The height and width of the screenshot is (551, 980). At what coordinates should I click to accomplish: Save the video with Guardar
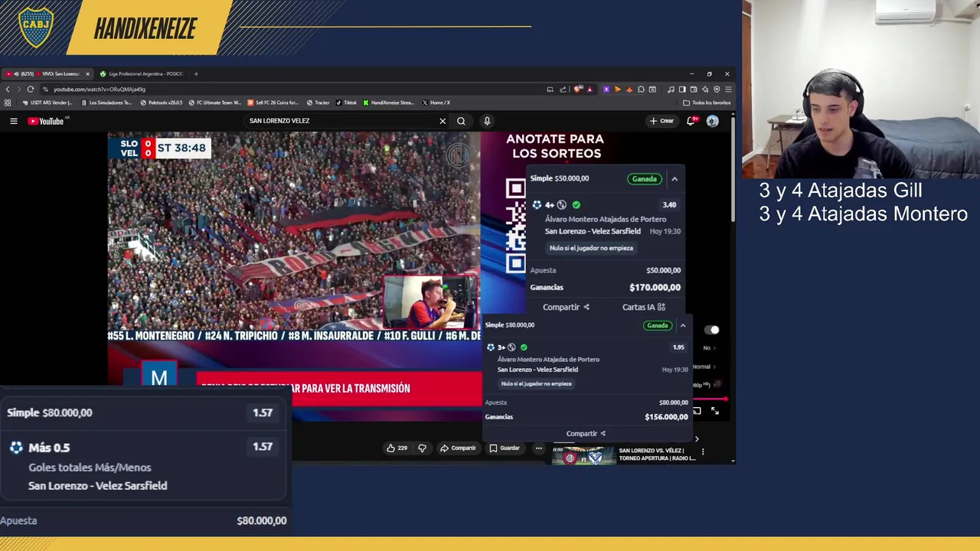click(x=505, y=448)
